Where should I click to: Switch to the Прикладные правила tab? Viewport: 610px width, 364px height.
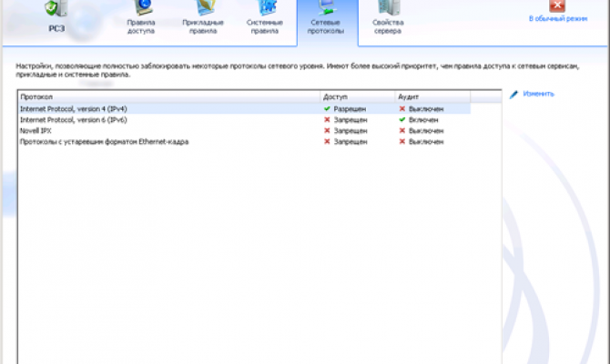[x=203, y=18]
